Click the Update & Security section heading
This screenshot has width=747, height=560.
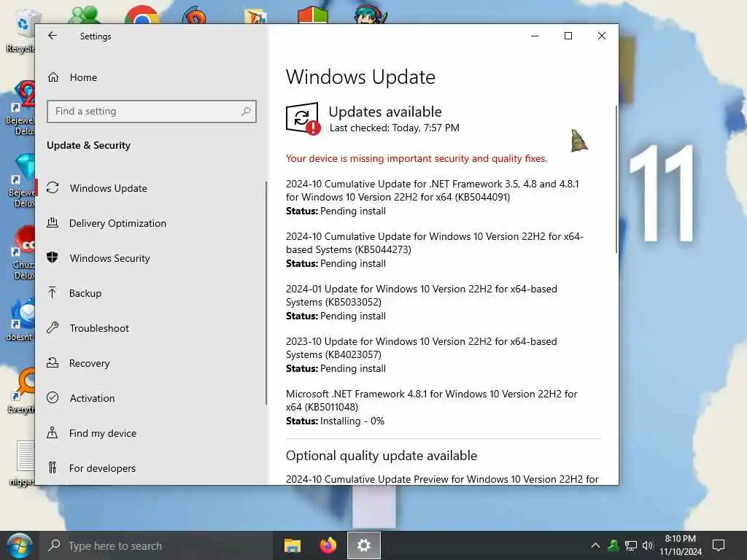tap(88, 145)
